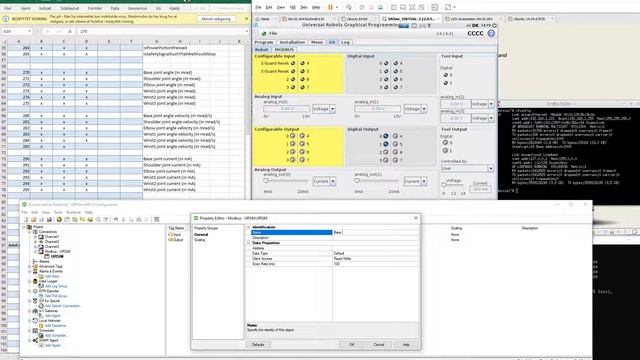This screenshot has width=640, height=360.
Task: Toggle Digital Output 1 in PolyScope
Action: [385, 144]
